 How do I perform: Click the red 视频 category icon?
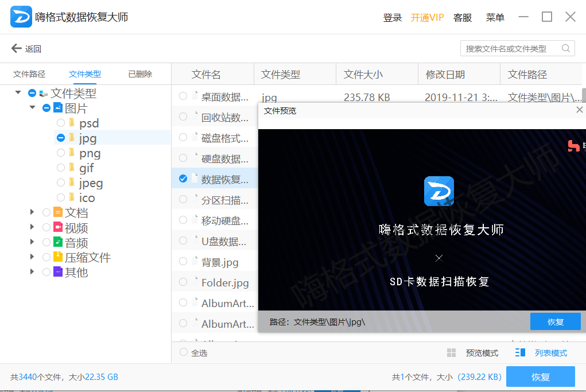(x=58, y=227)
